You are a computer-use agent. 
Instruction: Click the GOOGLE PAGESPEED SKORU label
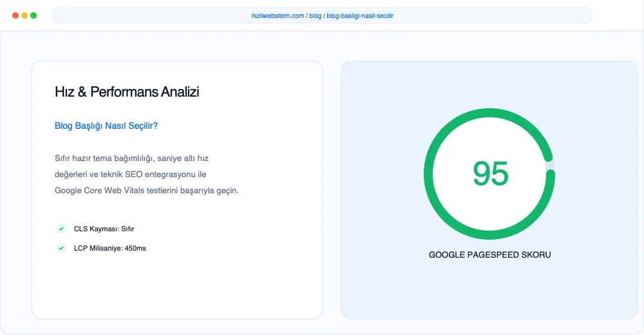point(489,255)
